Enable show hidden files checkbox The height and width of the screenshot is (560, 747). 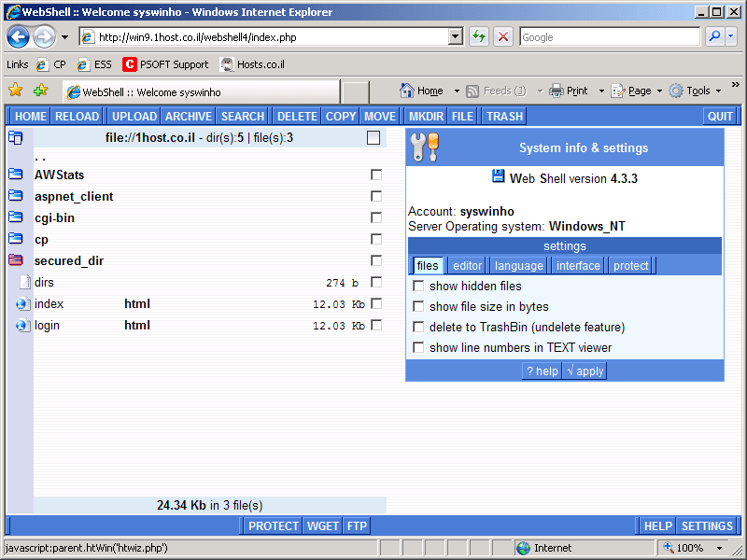tap(418, 287)
